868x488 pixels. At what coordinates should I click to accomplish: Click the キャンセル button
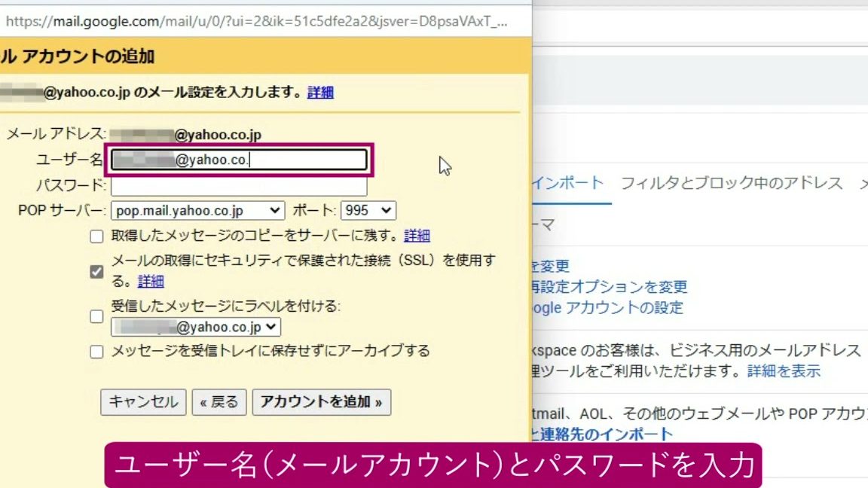coord(143,402)
